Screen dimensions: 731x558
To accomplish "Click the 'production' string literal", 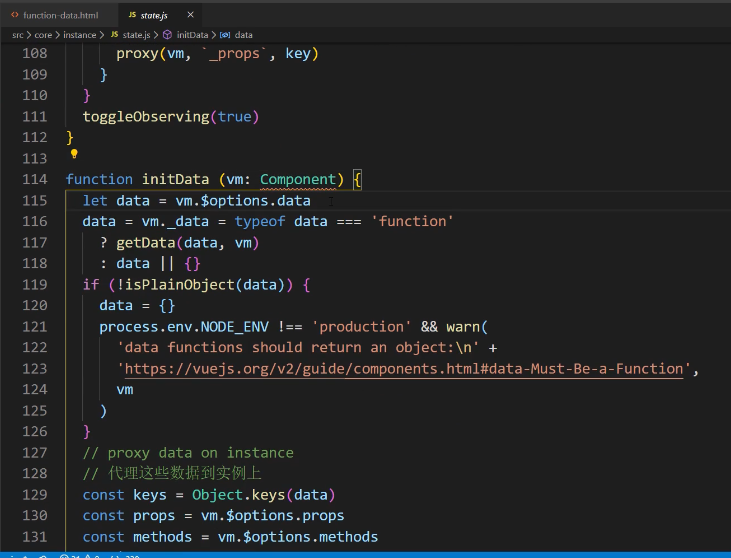I will pos(361,327).
